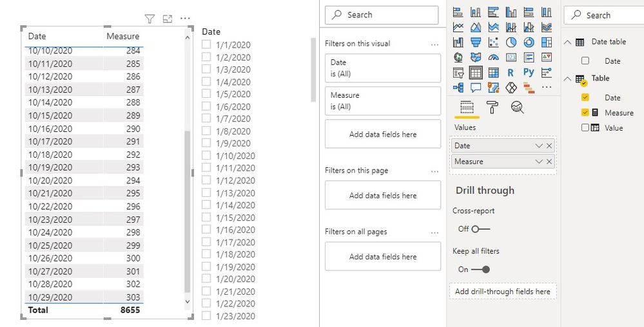Open options for Filters on all pages

[435, 232]
